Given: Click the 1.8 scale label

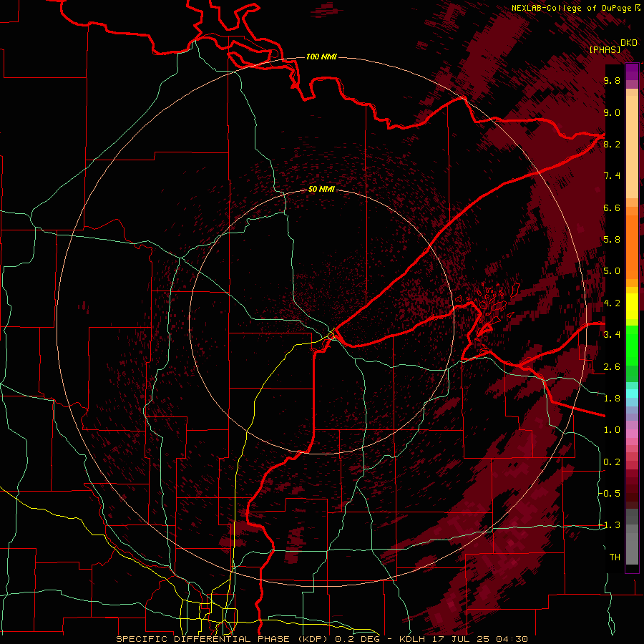Looking at the screenshot, I should coord(612,399).
